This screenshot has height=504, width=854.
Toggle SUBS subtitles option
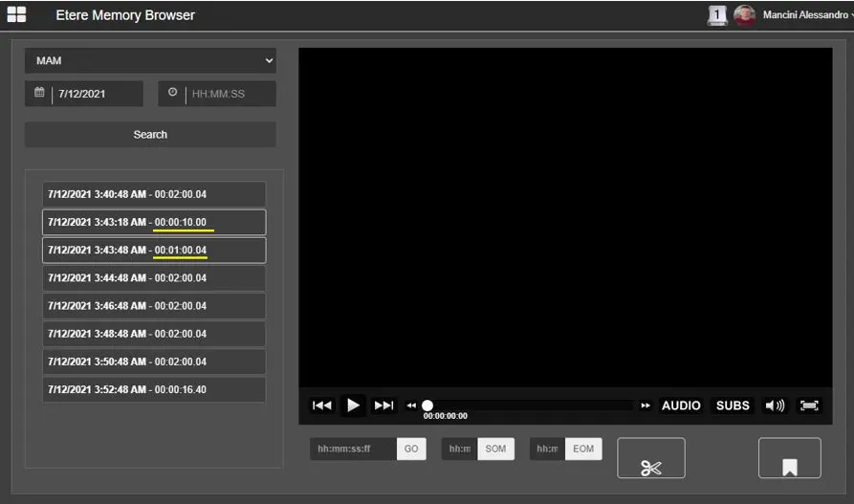pyautogui.click(x=733, y=405)
